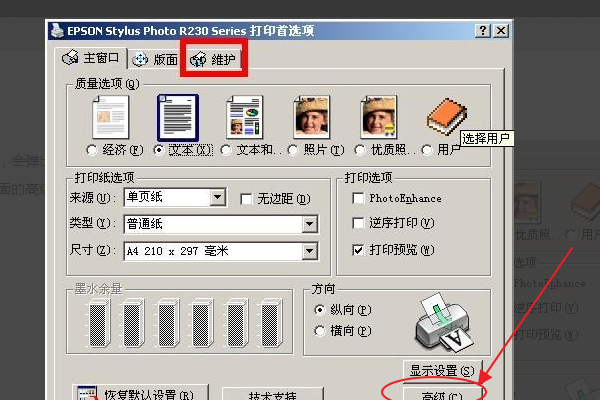Open the 类型(Y) paper type dropdown
The width and height of the screenshot is (600, 400).
tap(310, 224)
